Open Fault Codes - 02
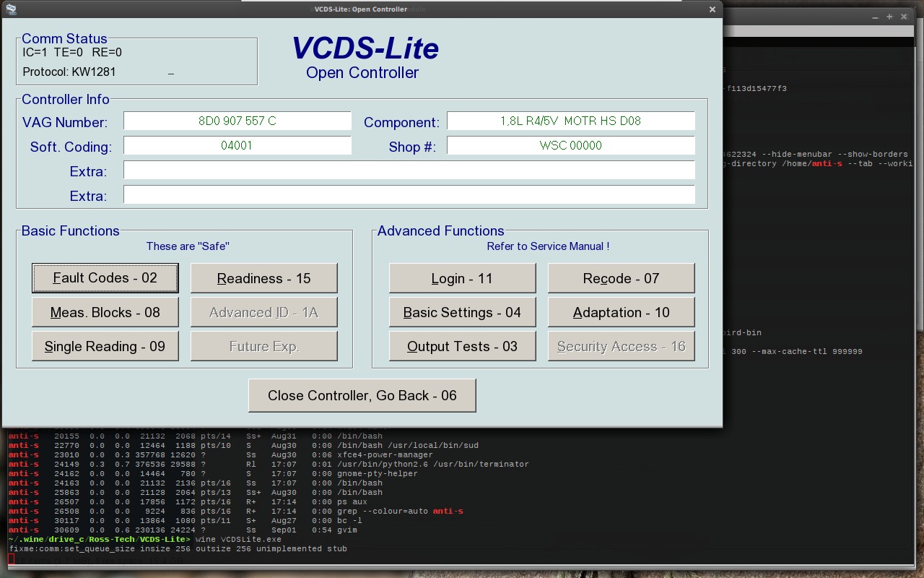 pyautogui.click(x=105, y=278)
